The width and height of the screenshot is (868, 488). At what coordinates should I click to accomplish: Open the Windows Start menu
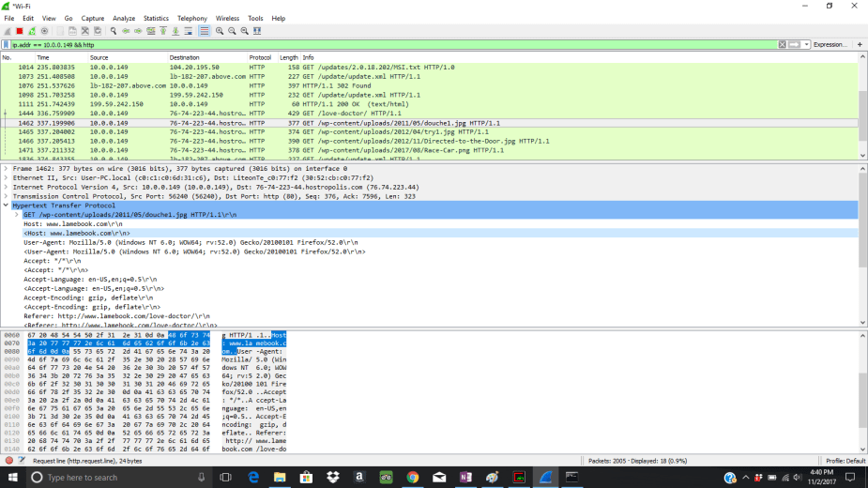(13, 478)
